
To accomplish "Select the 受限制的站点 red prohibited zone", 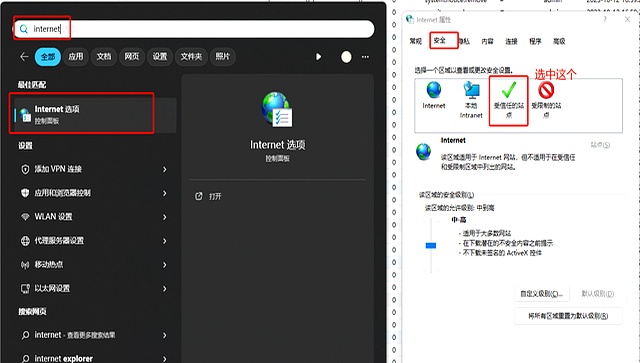I will tap(546, 100).
